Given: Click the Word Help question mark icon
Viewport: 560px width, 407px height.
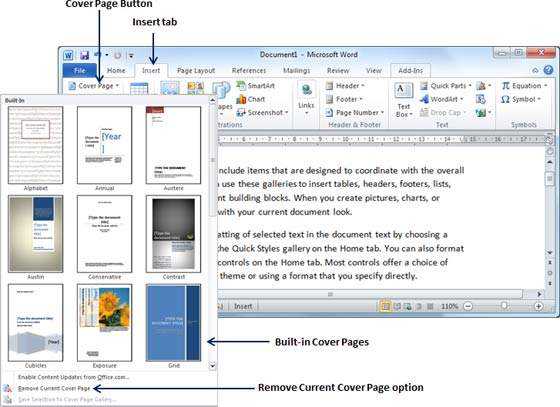Looking at the screenshot, I should coord(548,70).
